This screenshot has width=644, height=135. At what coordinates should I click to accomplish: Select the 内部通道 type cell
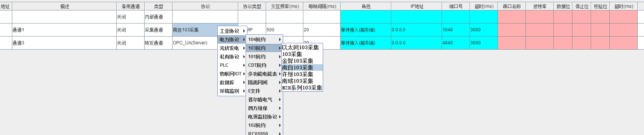coord(158,17)
